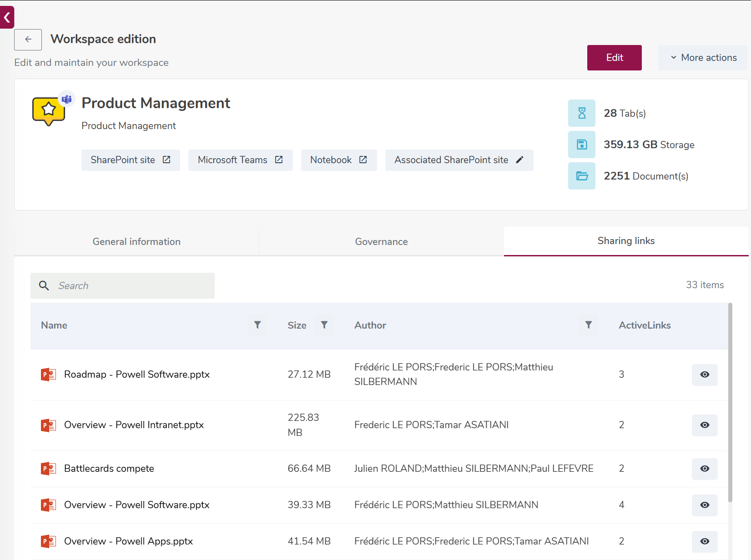Click the 2251 Document(s) statistic
The width and height of the screenshot is (751, 560).
pyautogui.click(x=646, y=176)
